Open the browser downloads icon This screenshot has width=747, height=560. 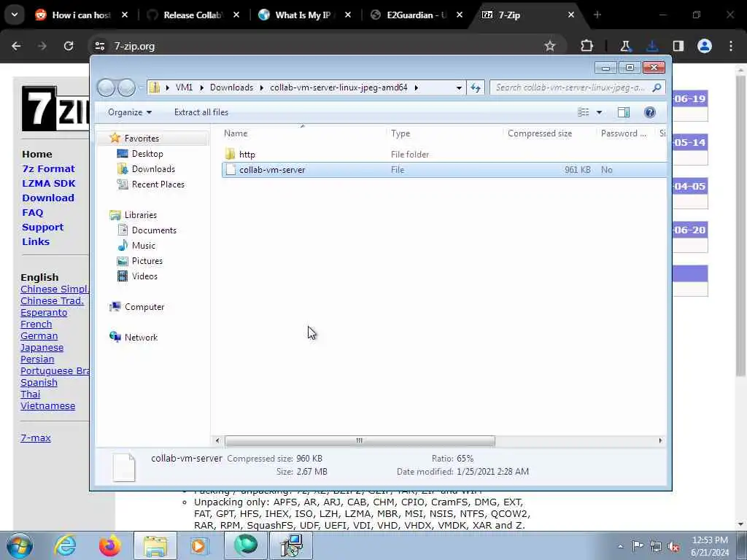pos(651,46)
